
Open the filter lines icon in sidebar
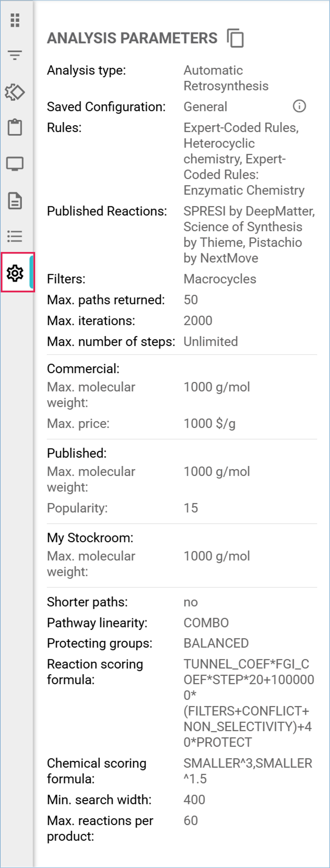tap(15, 55)
